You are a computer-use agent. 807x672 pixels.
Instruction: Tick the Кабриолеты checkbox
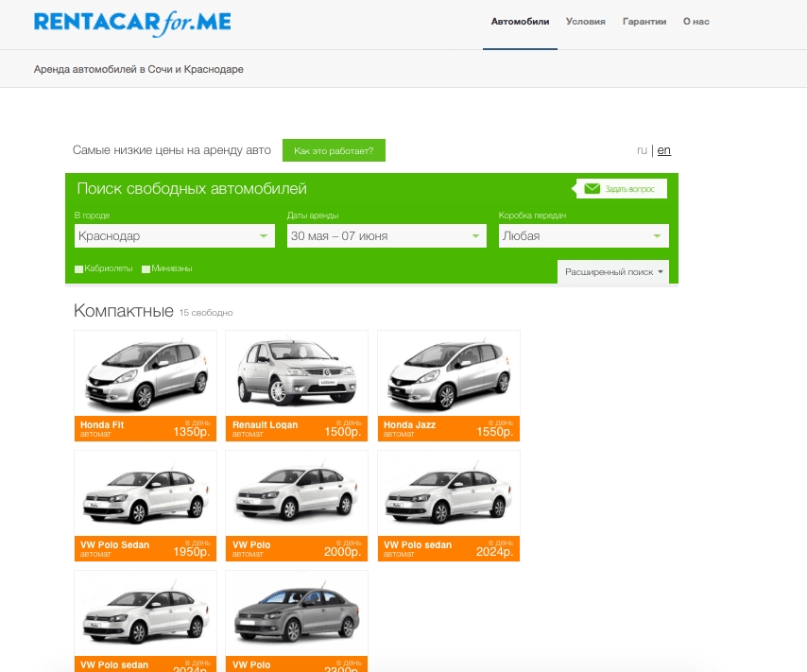pos(78,268)
